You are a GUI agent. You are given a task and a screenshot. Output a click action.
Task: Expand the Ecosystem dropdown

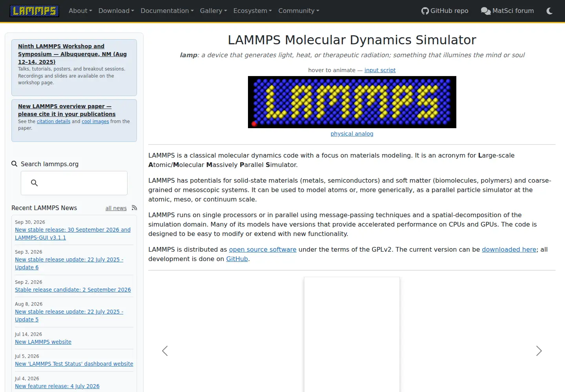click(x=253, y=11)
